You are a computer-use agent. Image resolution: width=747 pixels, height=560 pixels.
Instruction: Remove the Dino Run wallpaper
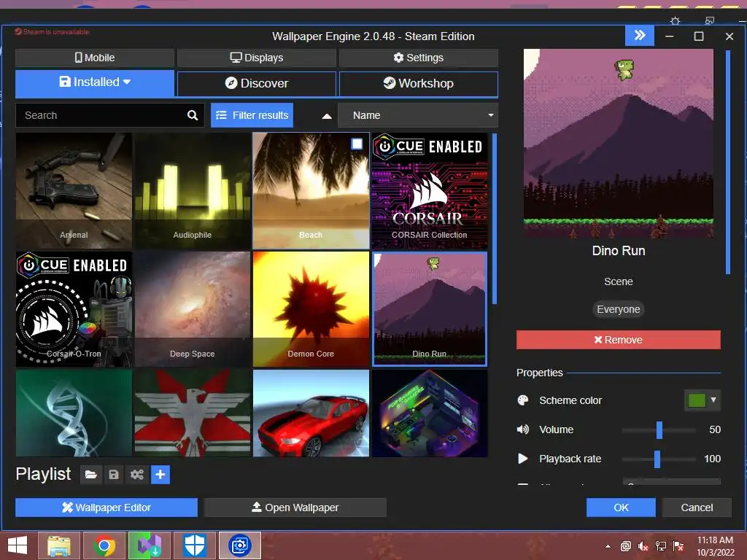point(619,340)
